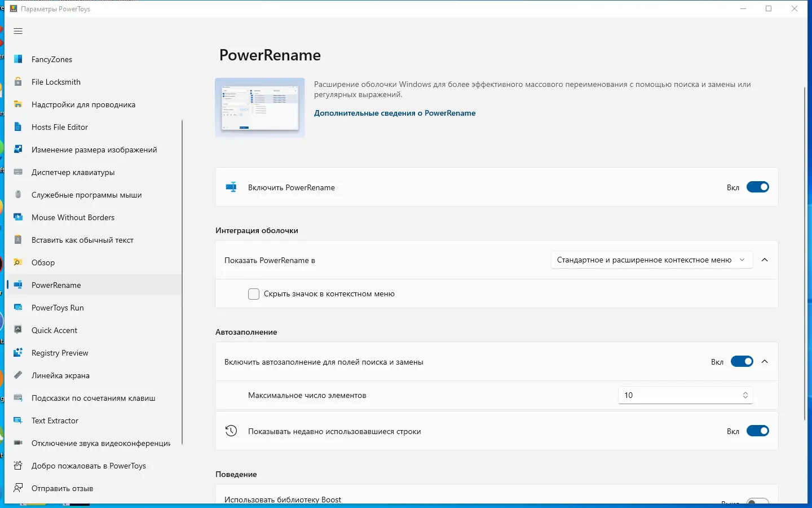812x508 pixels.
Task: Collapse the Включить автозаполнение expander chevron
Action: 765,362
